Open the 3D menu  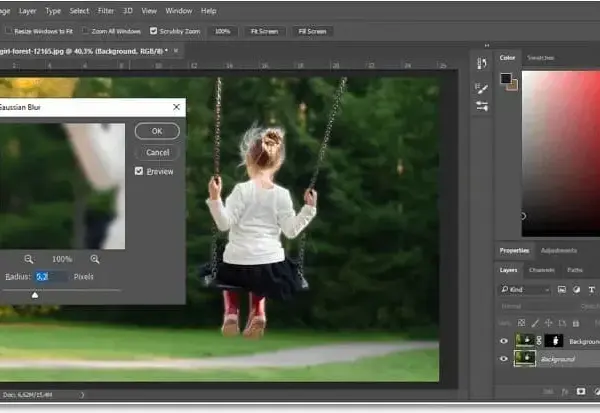(x=128, y=11)
